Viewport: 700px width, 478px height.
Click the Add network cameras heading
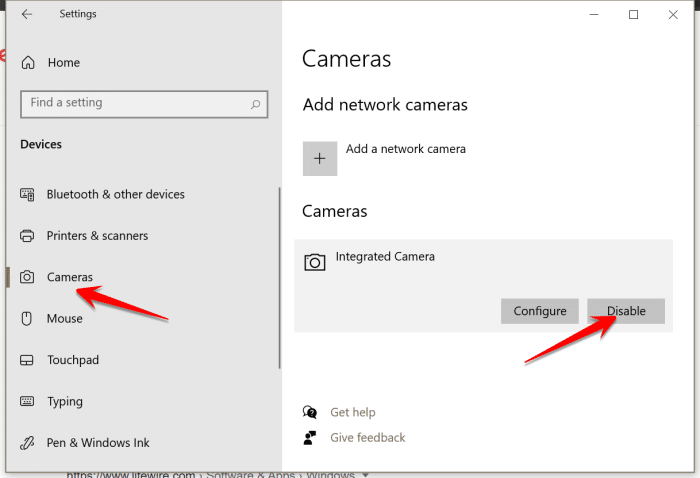[385, 105]
